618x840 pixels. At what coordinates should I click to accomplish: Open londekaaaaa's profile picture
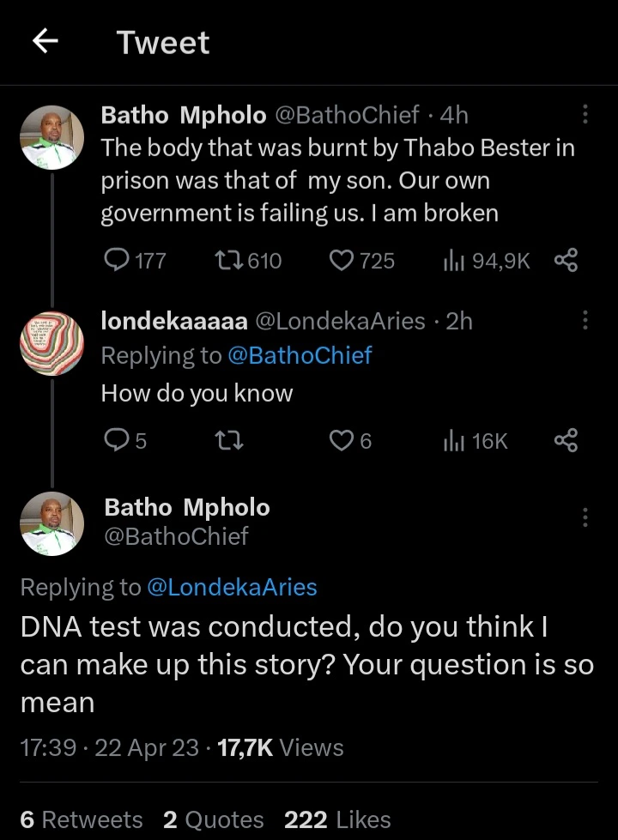pos(51,343)
